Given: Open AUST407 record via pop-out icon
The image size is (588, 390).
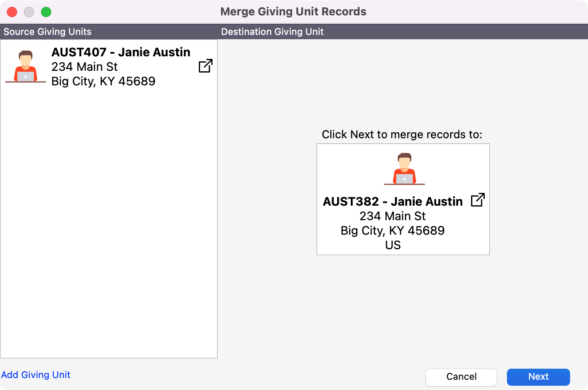Looking at the screenshot, I should (205, 66).
